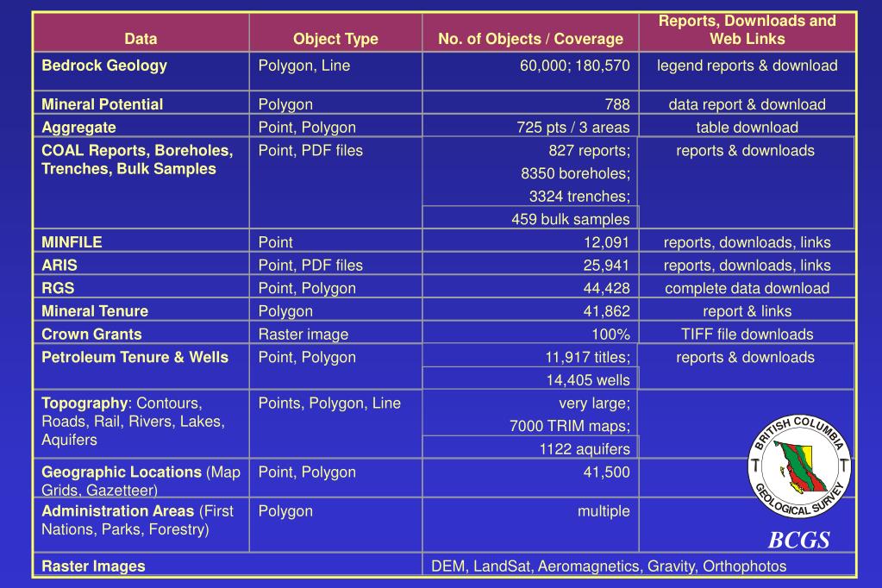Click the Mineral Tenure row label

click(x=95, y=311)
